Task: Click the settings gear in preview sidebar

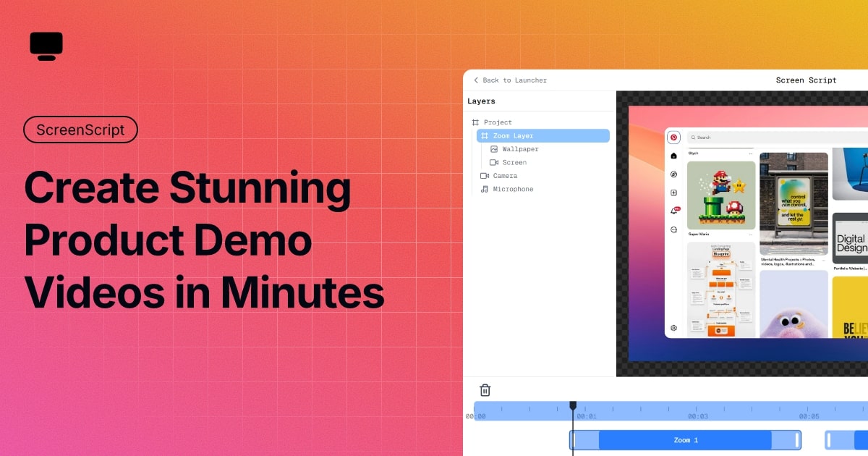Action: point(673,328)
